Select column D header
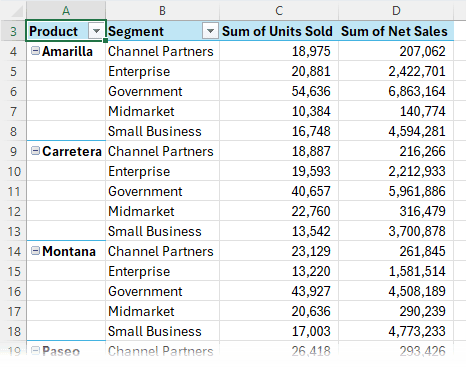This screenshot has height=372, width=466. pos(396,10)
